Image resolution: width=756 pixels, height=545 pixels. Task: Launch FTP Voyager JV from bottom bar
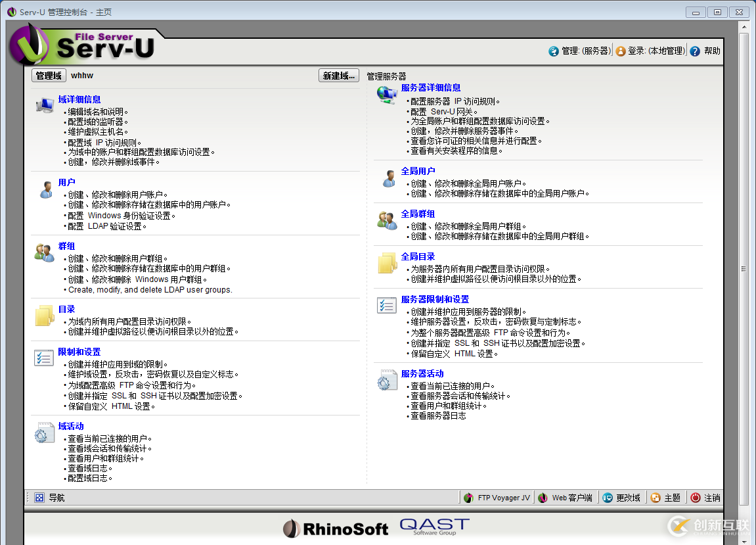coord(497,497)
